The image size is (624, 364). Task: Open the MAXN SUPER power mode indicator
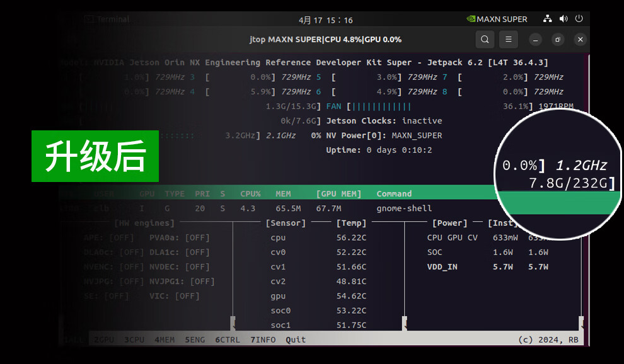click(x=497, y=19)
